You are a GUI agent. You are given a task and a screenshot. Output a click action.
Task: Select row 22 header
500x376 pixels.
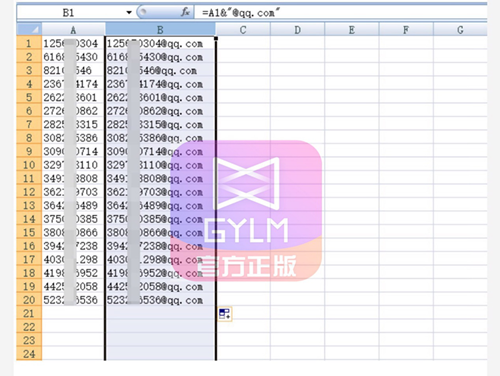(29, 327)
